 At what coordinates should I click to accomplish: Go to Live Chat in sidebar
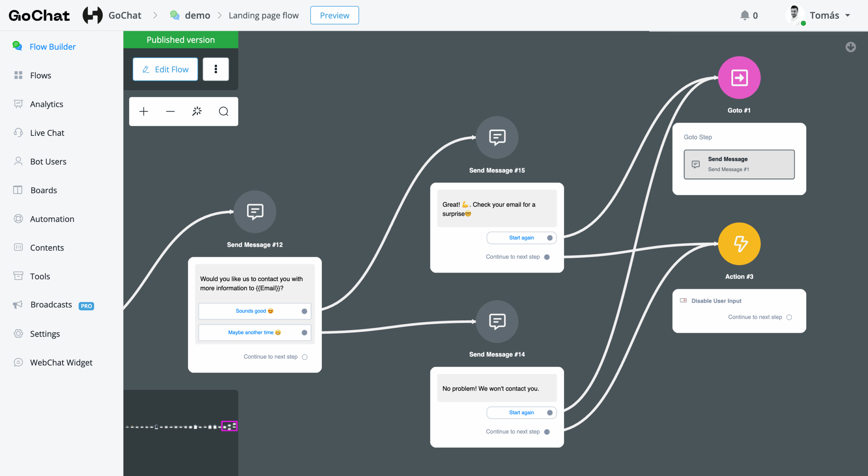tap(47, 133)
